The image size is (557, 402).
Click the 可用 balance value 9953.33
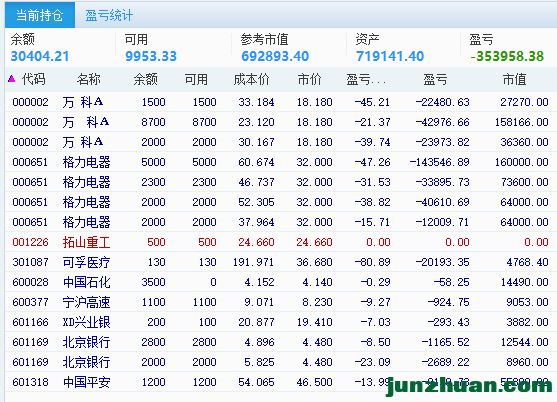151,56
